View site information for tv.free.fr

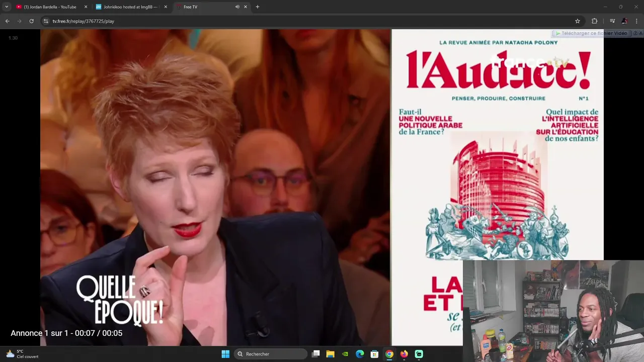point(46,21)
